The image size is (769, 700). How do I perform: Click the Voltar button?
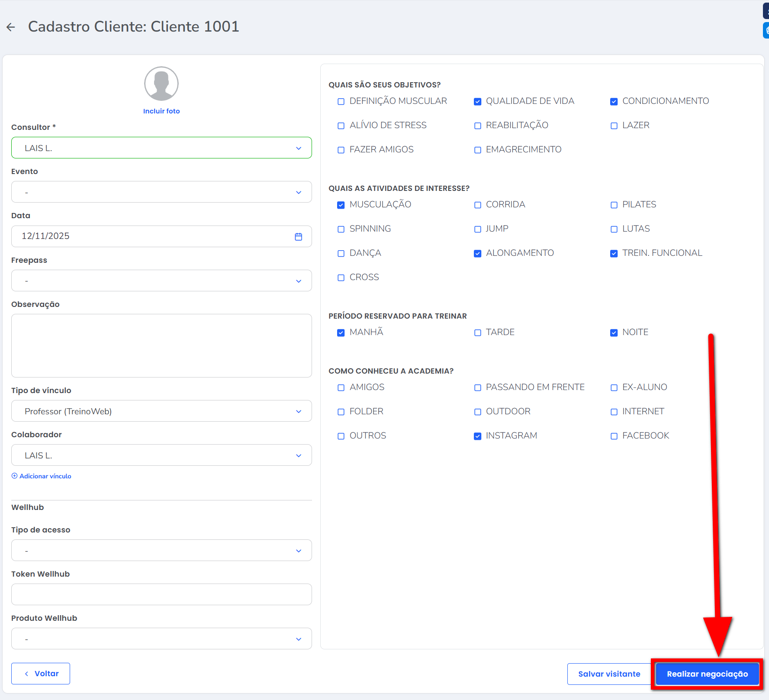(41, 674)
